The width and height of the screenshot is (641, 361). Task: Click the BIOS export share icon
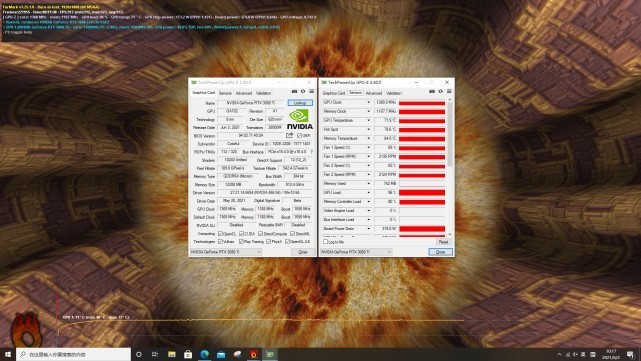(x=289, y=135)
